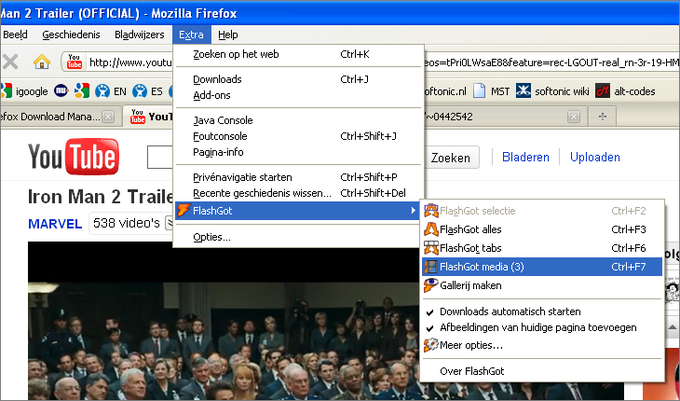
Task: Click the Zoeken search button
Action: point(451,157)
